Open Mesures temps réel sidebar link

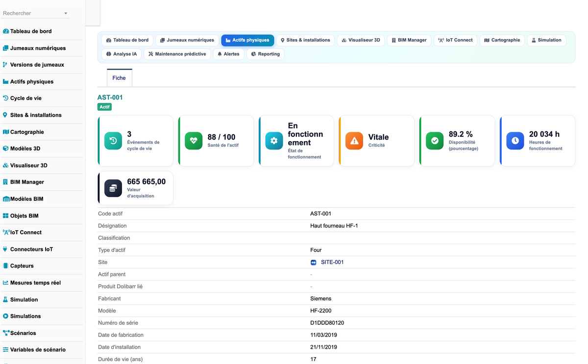coord(35,283)
